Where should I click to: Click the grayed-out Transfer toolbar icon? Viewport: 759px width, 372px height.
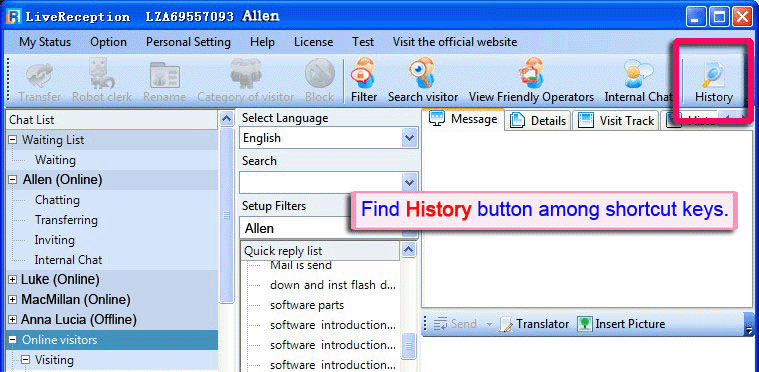pyautogui.click(x=40, y=81)
